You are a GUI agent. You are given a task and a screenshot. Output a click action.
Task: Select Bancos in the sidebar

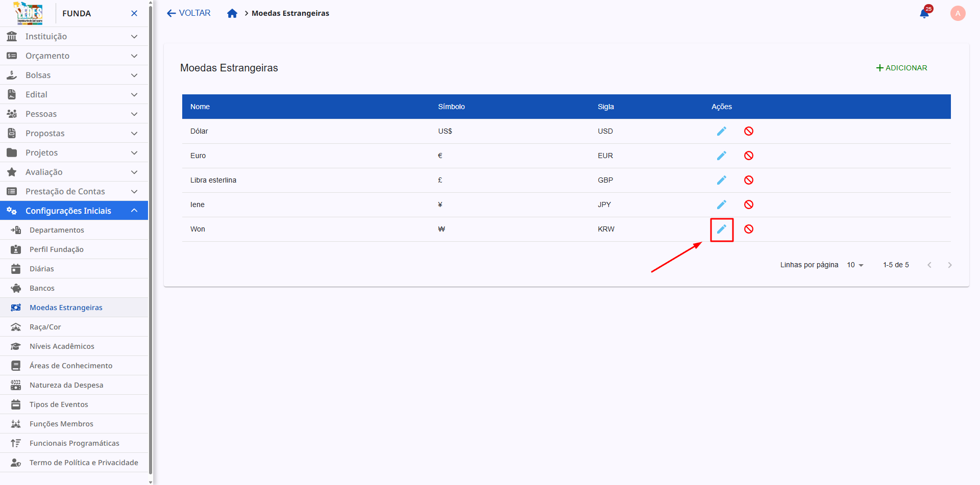coord(42,288)
